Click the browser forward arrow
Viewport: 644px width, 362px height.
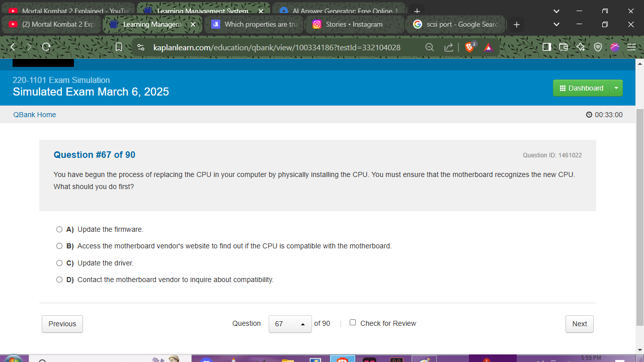tap(29, 47)
